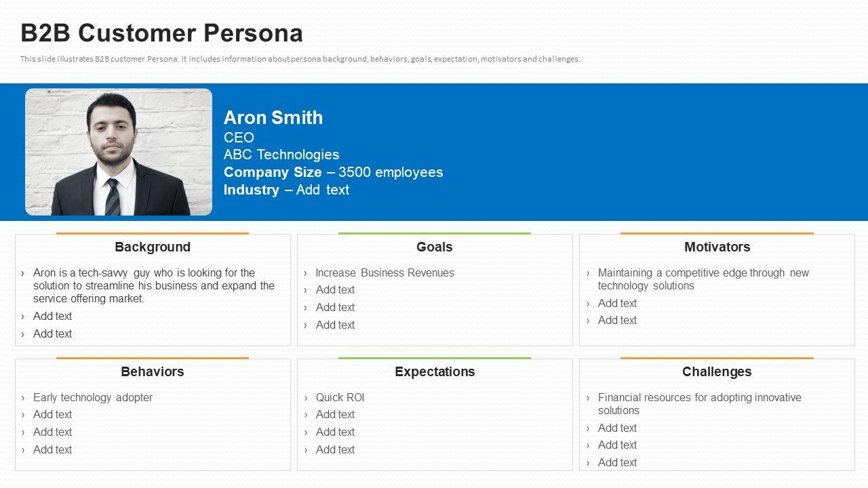
Task: Click the Quick ROI bullet text
Action: click(x=340, y=398)
